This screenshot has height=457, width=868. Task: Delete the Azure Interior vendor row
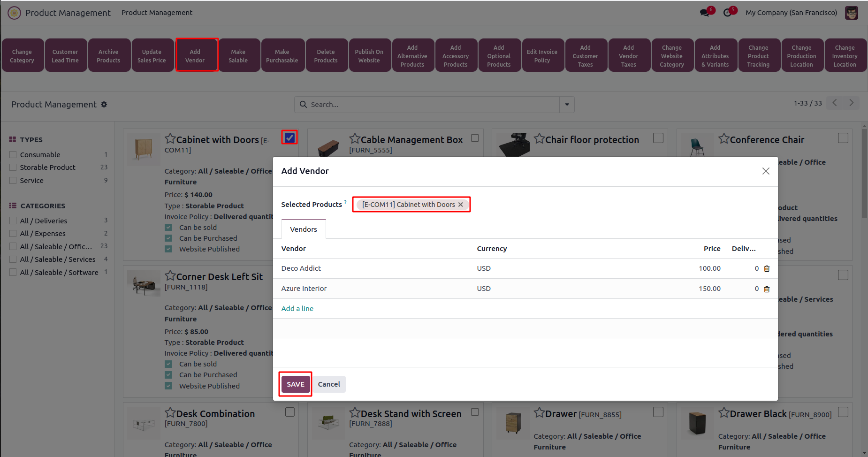tap(767, 289)
